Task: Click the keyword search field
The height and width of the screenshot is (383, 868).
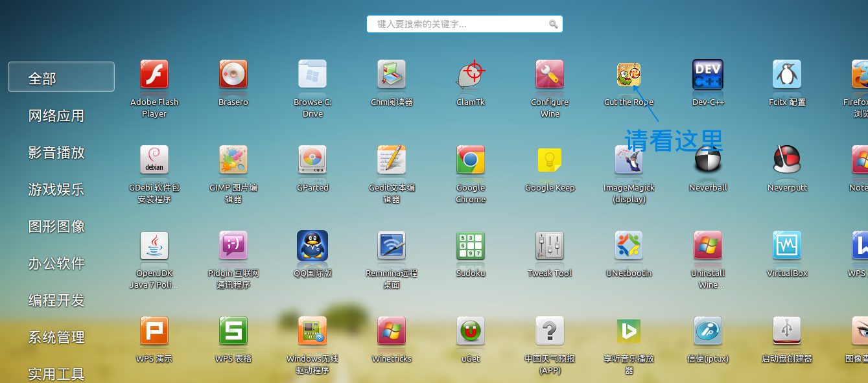Action: coord(464,24)
